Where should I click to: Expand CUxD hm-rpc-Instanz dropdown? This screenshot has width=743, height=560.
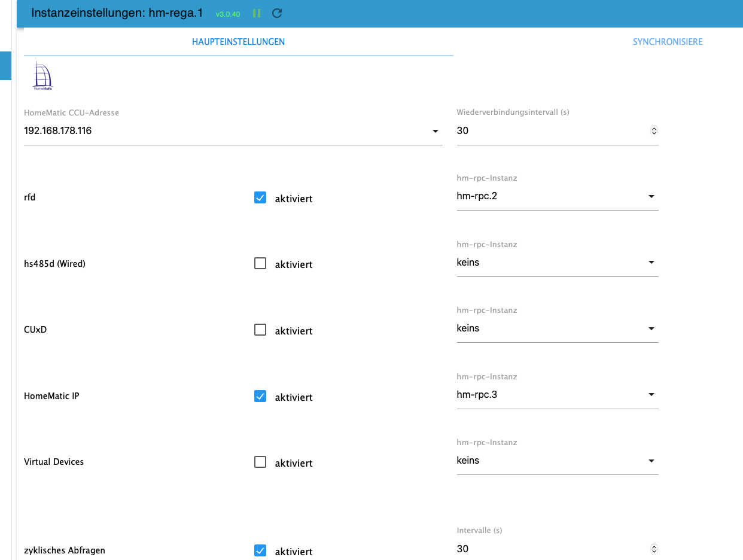[558, 328]
